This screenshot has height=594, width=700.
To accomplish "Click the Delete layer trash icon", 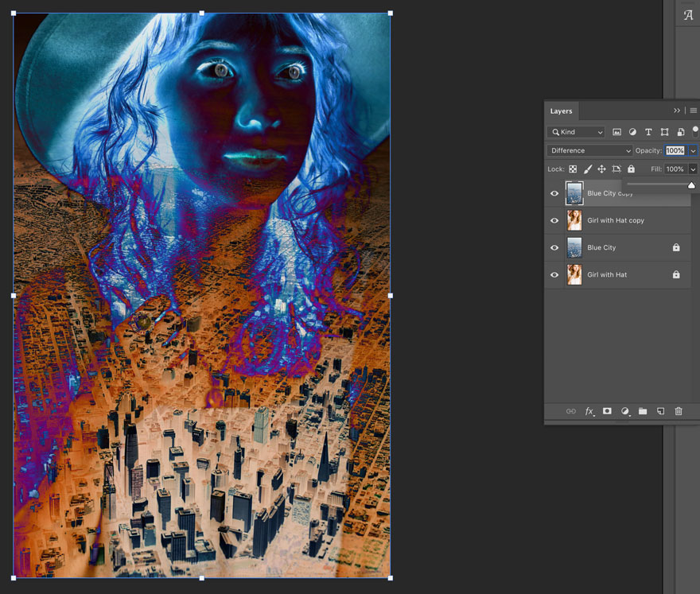I will point(678,411).
